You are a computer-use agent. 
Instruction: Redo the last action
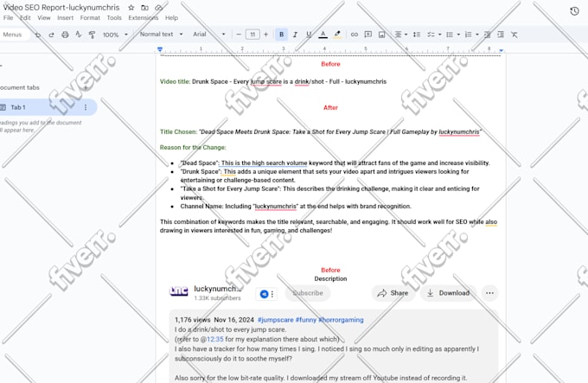pyautogui.click(x=51, y=35)
